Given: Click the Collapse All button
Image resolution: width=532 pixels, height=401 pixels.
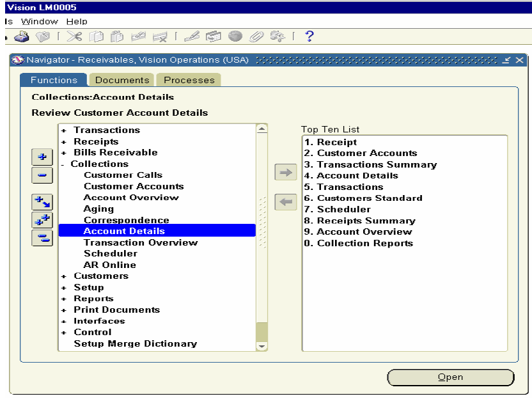Looking at the screenshot, I should (x=42, y=238).
